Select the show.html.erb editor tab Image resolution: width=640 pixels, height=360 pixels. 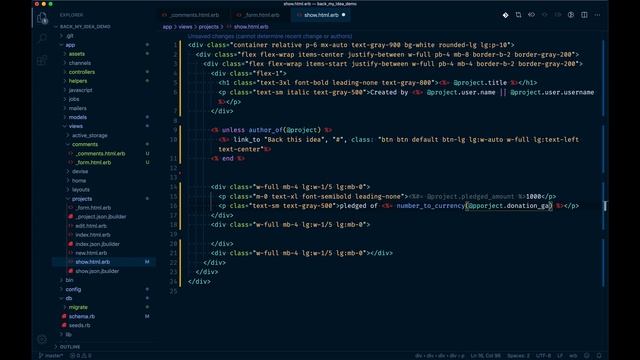click(321, 15)
